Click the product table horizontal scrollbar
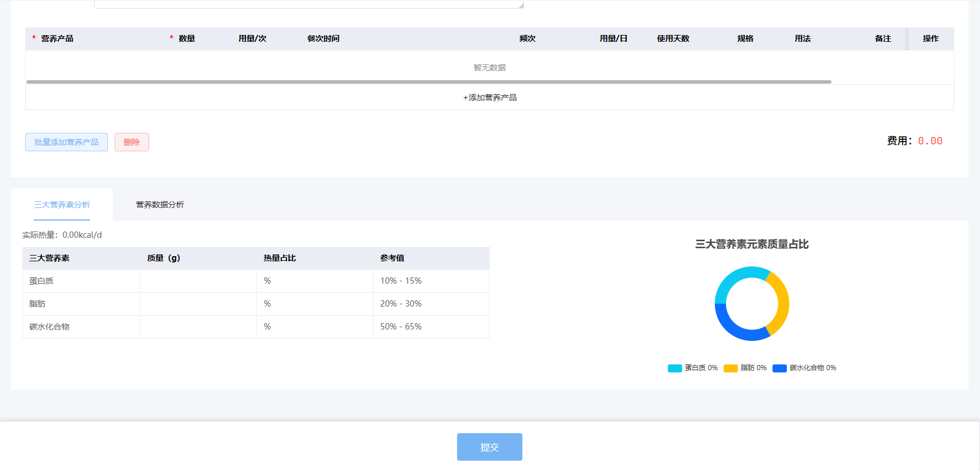 tap(428, 82)
